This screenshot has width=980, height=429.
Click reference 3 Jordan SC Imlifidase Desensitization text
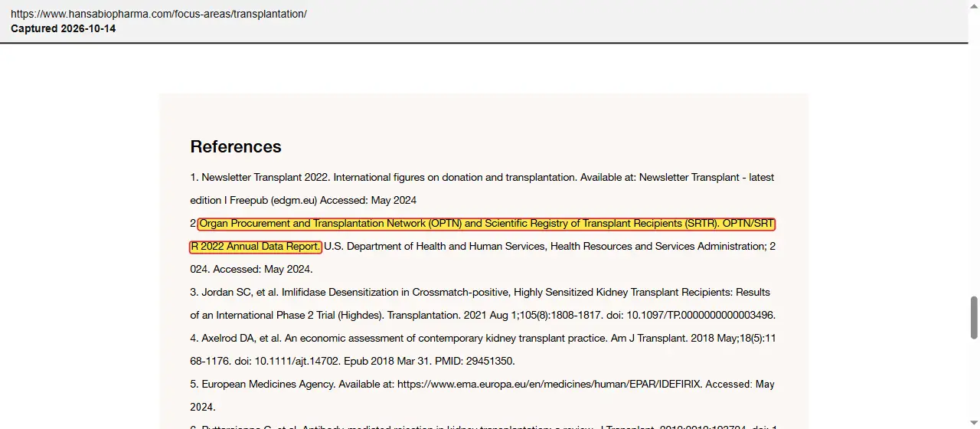(x=482, y=303)
